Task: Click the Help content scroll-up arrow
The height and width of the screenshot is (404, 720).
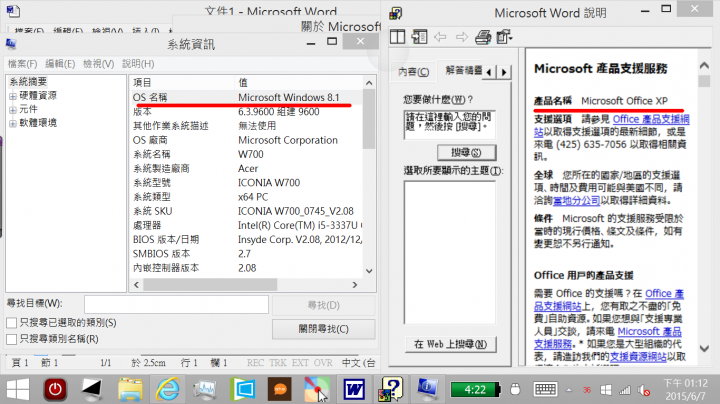Action: [704, 66]
